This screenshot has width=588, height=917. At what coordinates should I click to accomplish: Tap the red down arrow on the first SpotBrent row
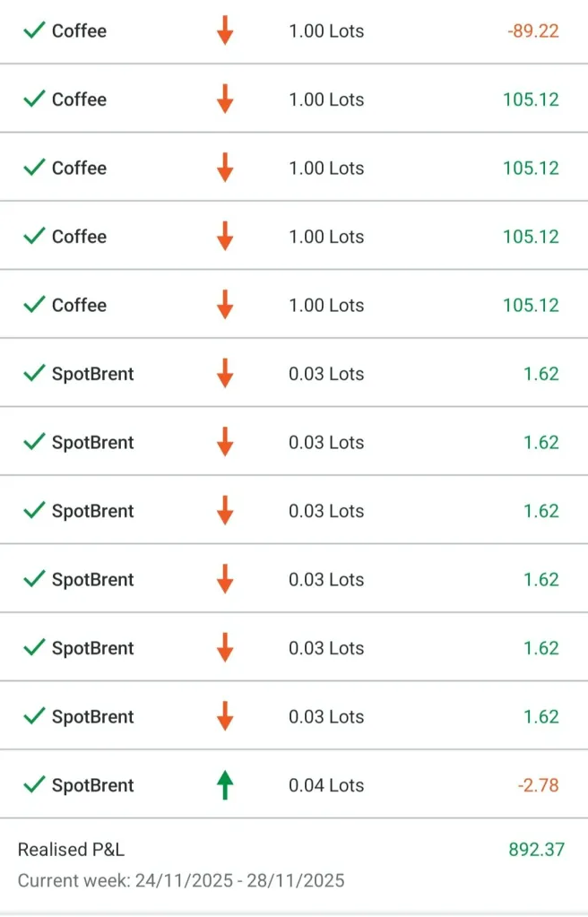[225, 374]
